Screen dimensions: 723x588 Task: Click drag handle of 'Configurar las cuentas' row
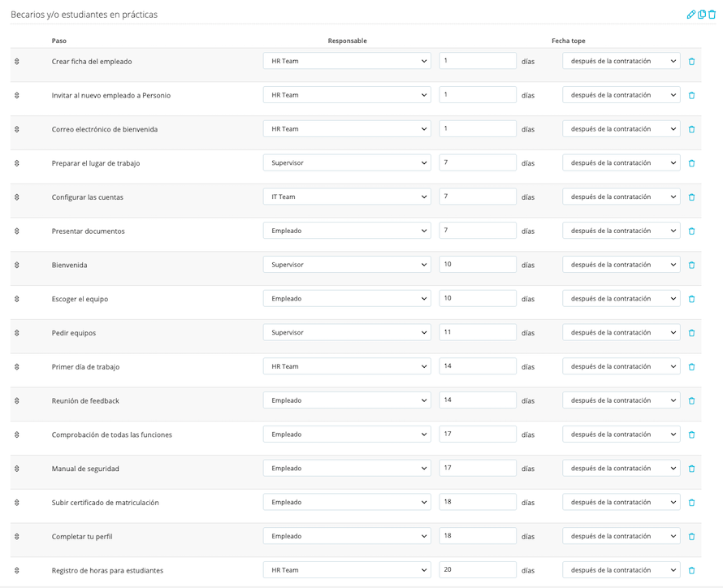pos(17,197)
